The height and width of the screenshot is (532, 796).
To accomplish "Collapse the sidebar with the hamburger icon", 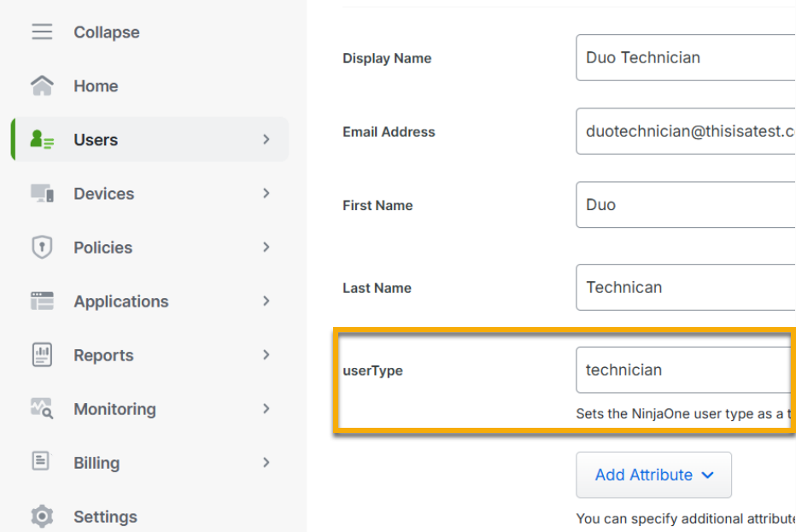I will coord(41,32).
